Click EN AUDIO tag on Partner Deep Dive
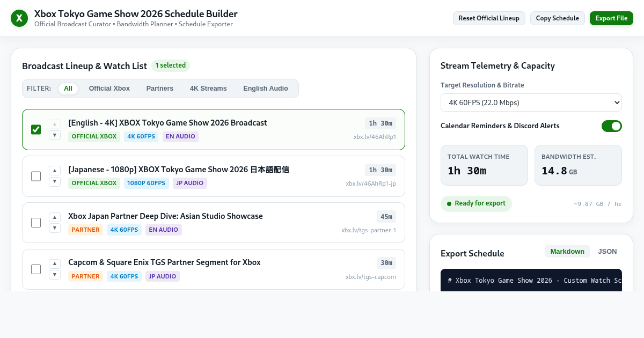Screen dimensions: 644x338 click(164, 230)
